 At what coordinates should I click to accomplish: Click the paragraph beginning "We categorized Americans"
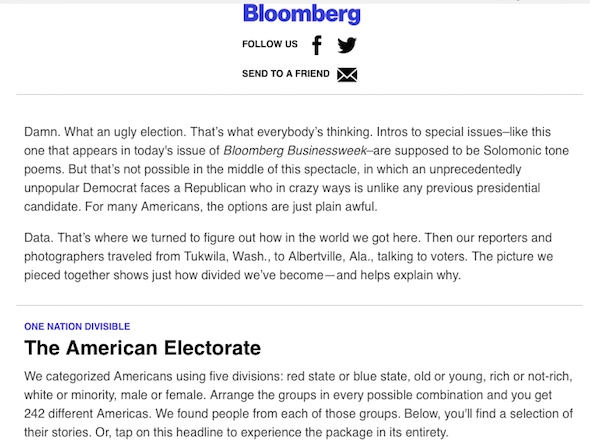298,404
